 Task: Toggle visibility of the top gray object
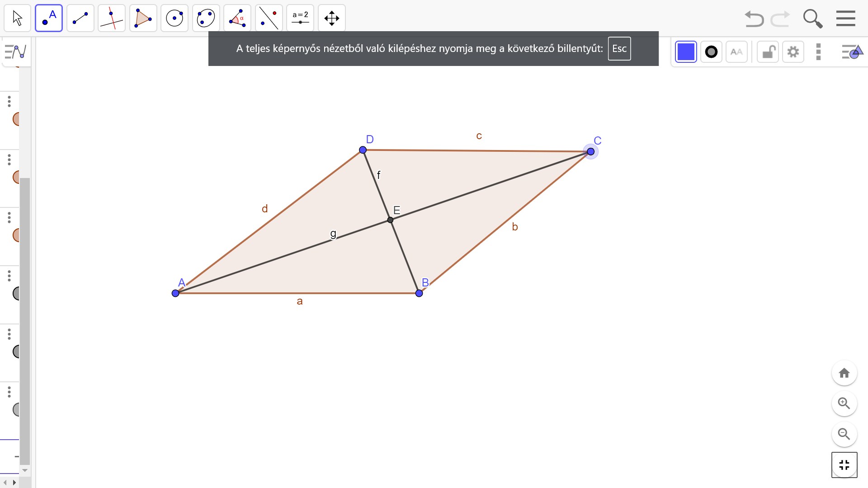pyautogui.click(x=17, y=294)
